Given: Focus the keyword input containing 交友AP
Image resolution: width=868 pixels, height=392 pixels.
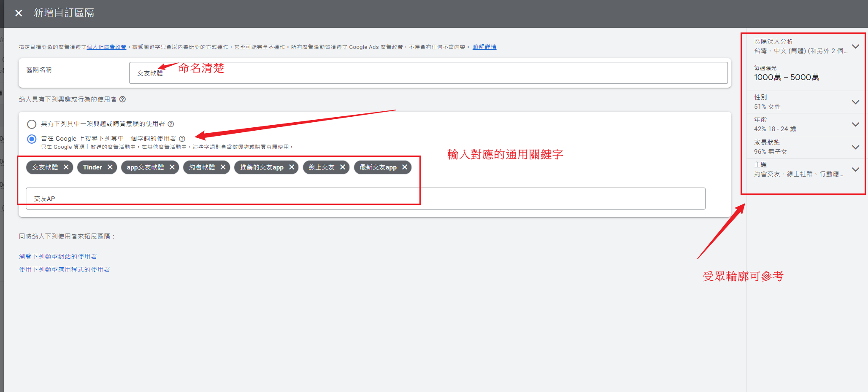Looking at the screenshot, I should tap(365, 199).
